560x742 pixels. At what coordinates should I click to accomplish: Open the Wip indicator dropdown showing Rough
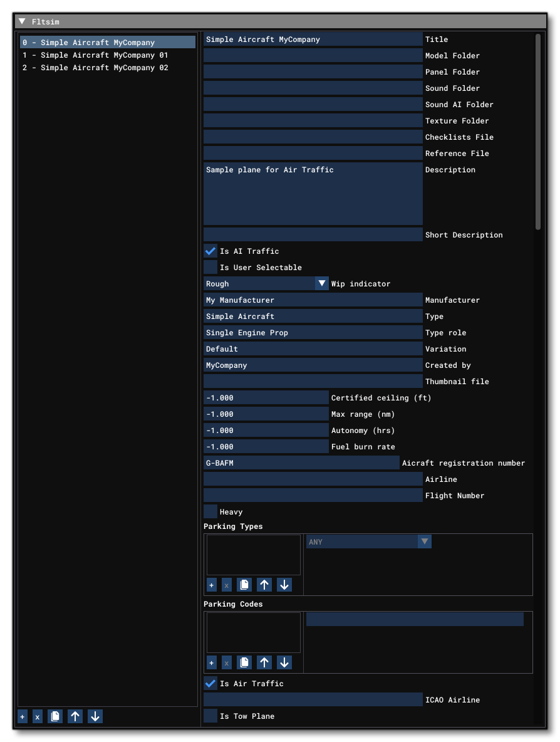click(321, 283)
